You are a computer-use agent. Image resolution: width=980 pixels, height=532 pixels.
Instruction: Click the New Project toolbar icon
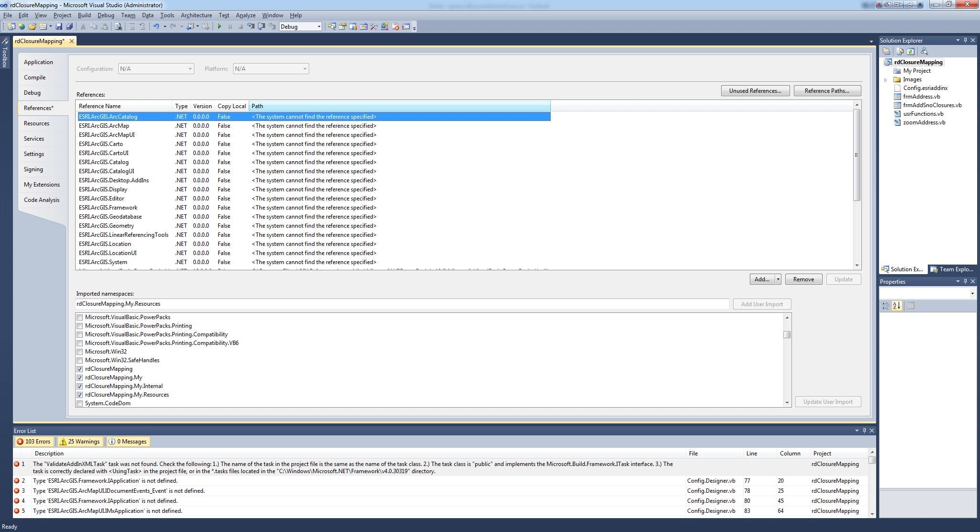[x=11, y=27]
